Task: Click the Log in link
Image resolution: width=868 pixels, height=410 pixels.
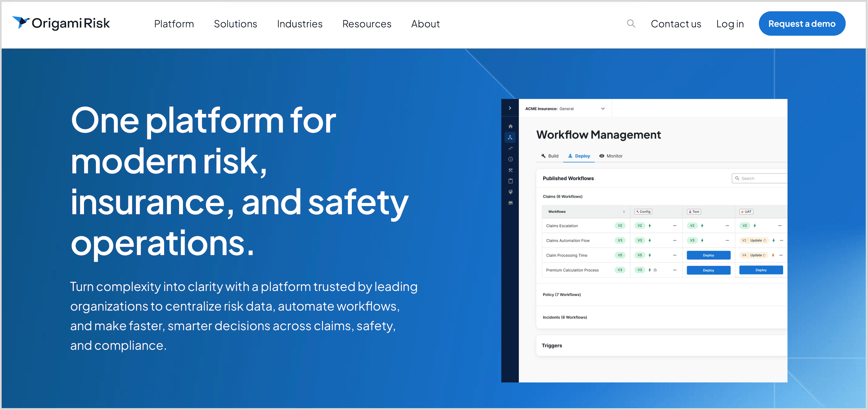Action: click(730, 24)
